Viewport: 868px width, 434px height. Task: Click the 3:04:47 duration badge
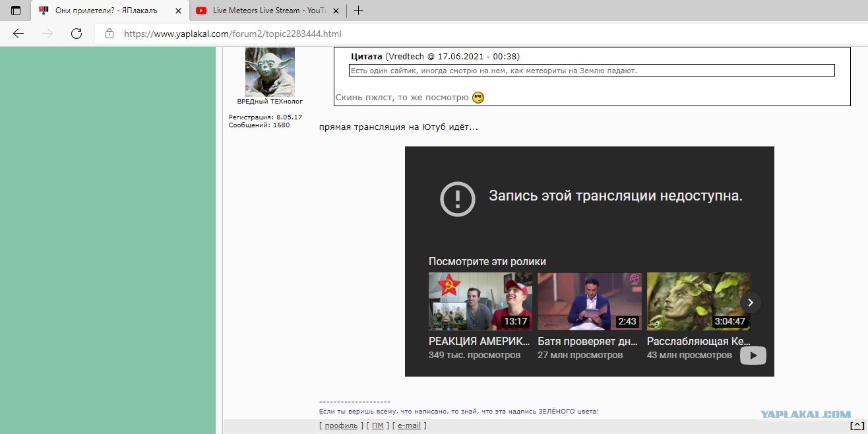(x=729, y=321)
